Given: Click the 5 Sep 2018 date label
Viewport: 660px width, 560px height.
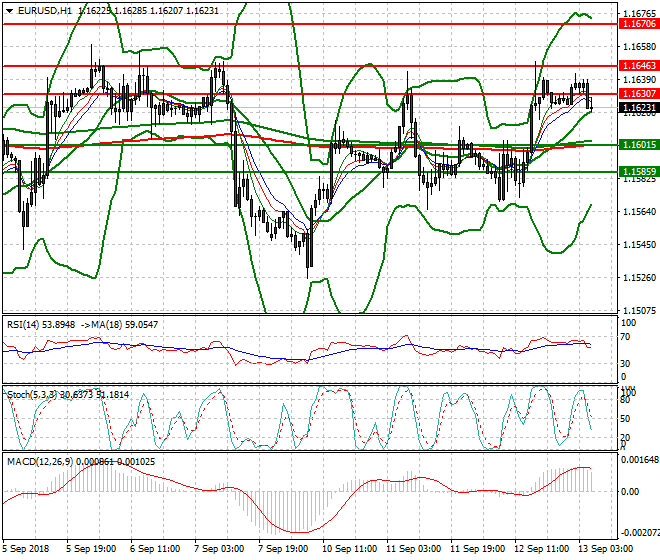Looking at the screenshot, I should pyautogui.click(x=26, y=549).
